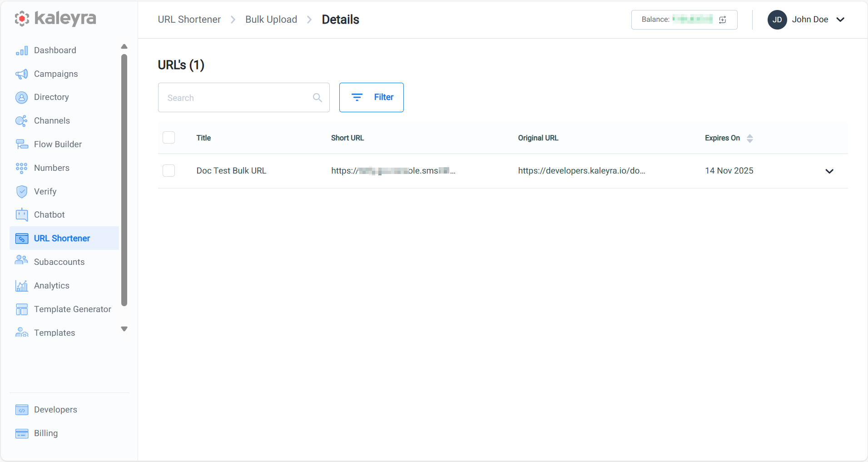This screenshot has width=868, height=462.
Task: Open the shortened https URL link
Action: (x=393, y=171)
